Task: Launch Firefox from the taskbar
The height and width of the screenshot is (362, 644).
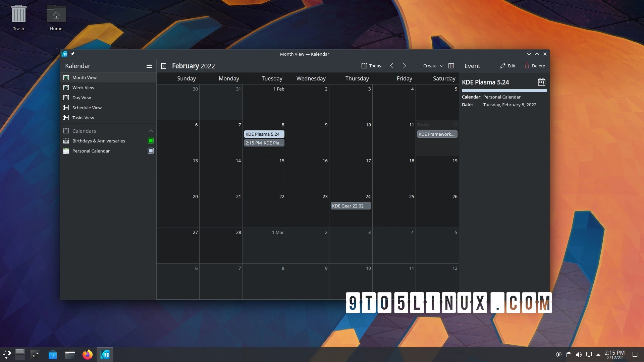Action: 88,354
